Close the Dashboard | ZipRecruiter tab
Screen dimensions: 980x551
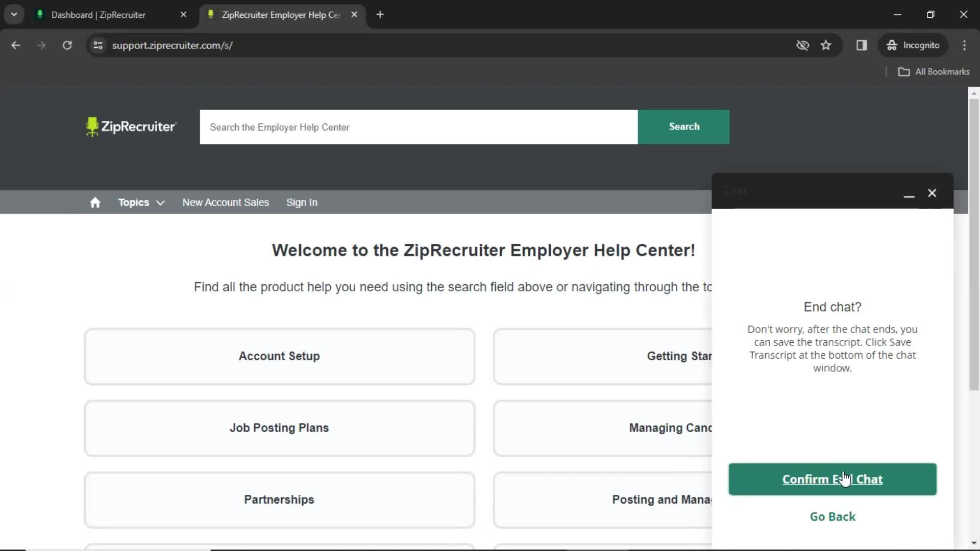tap(183, 15)
